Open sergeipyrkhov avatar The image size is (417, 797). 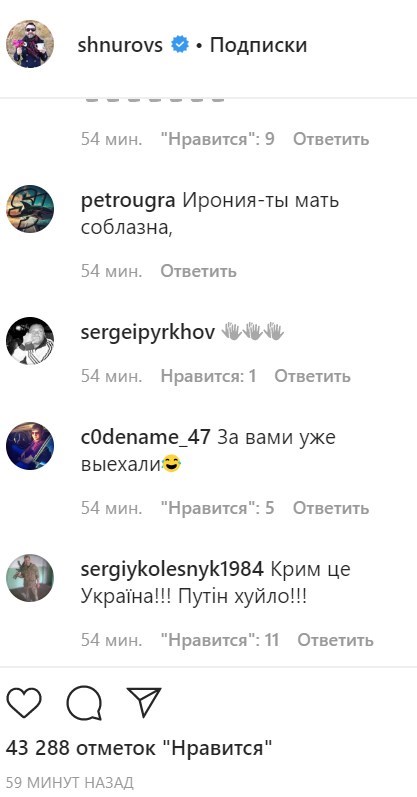click(x=29, y=341)
